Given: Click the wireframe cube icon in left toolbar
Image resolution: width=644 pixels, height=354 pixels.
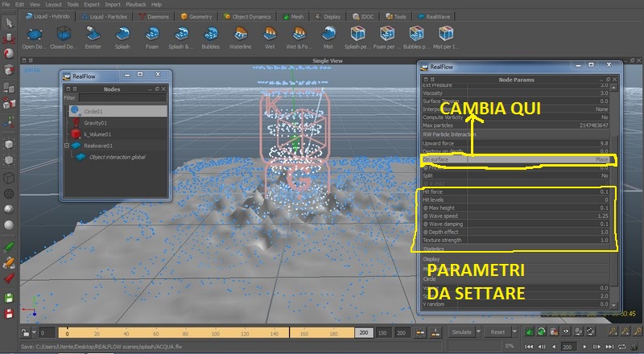Looking at the screenshot, I should click(x=9, y=178).
